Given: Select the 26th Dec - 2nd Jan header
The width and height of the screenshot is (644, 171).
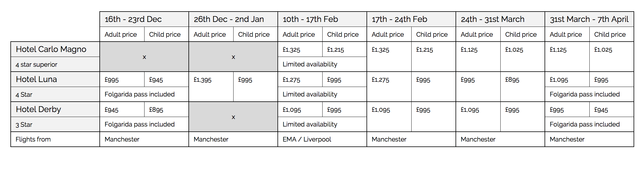Looking at the screenshot, I should pyautogui.click(x=233, y=19).
